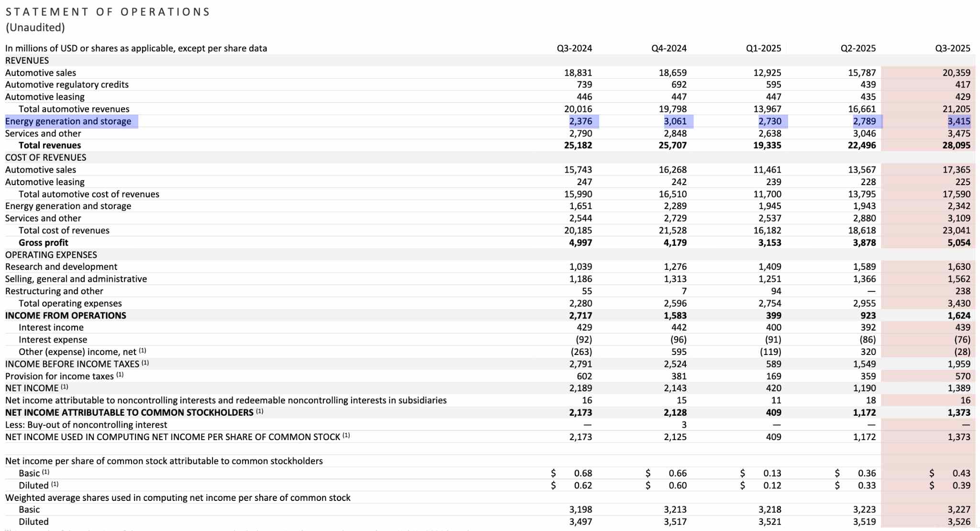Click the Total revenues row label
Viewport: 980px width, 531px height.
[50, 145]
